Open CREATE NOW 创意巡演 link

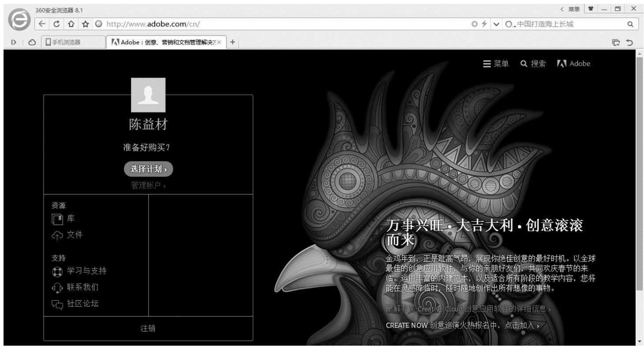click(463, 325)
